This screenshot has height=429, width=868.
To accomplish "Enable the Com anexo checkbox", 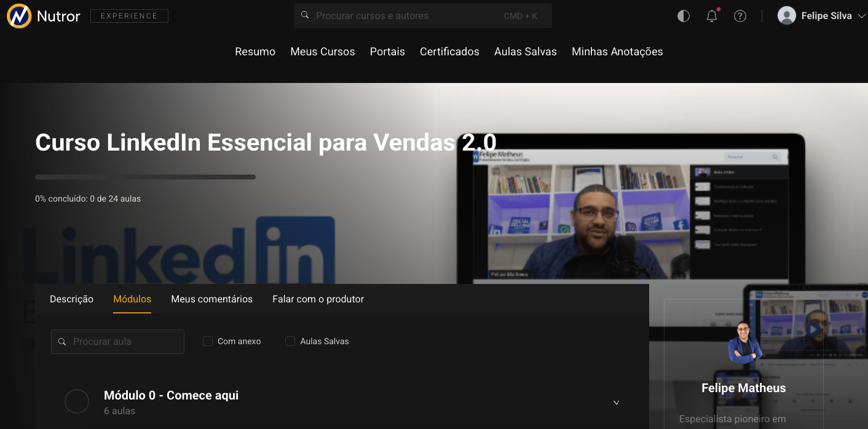I will coord(208,341).
